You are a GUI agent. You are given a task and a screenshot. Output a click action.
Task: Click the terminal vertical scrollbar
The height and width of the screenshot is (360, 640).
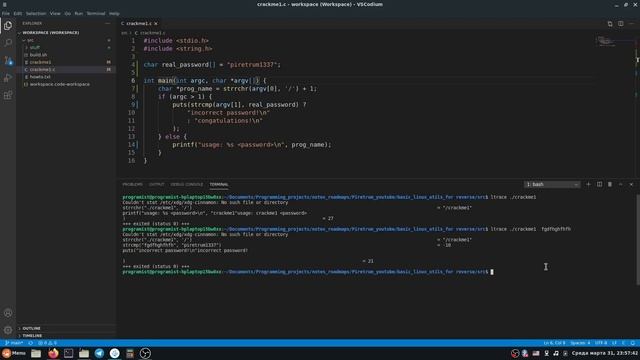(x=638, y=240)
